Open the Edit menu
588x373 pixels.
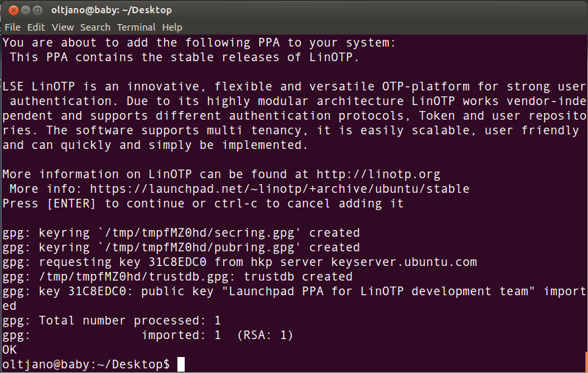pos(36,27)
